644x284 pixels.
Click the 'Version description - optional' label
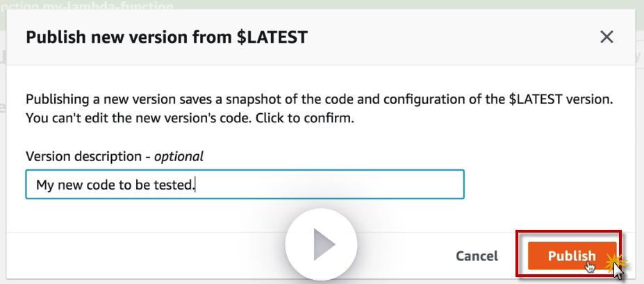(x=115, y=156)
